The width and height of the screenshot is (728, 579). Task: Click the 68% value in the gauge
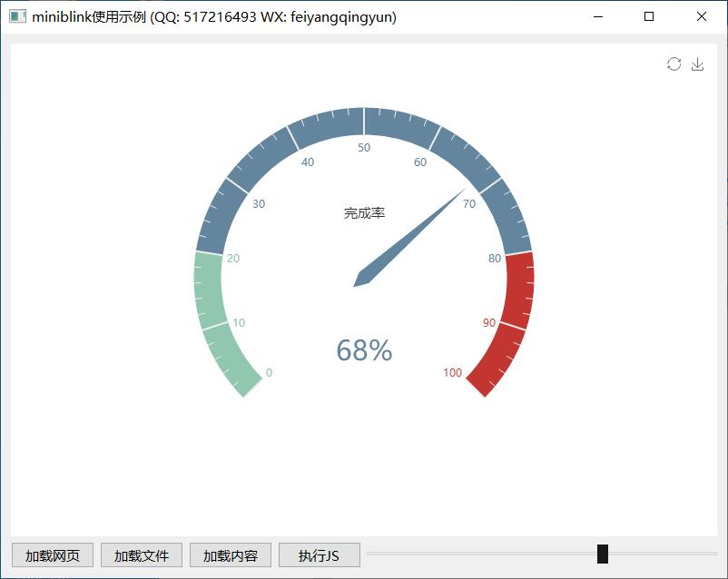[364, 350]
